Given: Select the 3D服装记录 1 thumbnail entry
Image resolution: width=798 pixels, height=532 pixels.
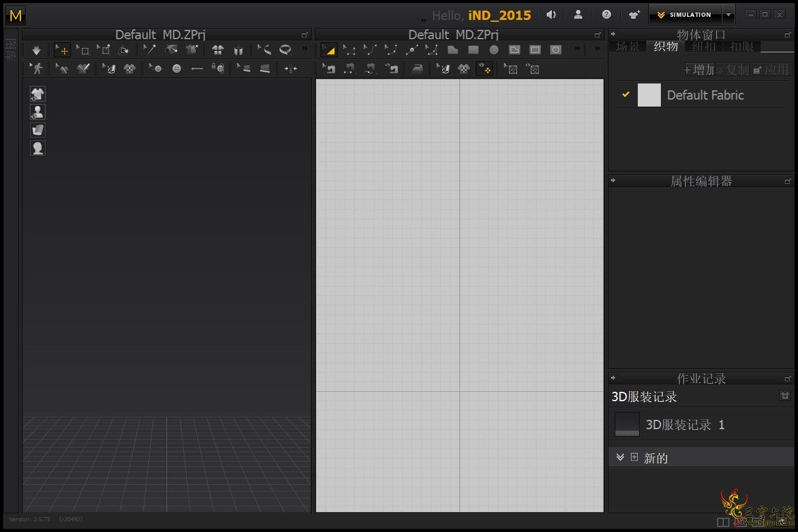Looking at the screenshot, I should click(627, 424).
